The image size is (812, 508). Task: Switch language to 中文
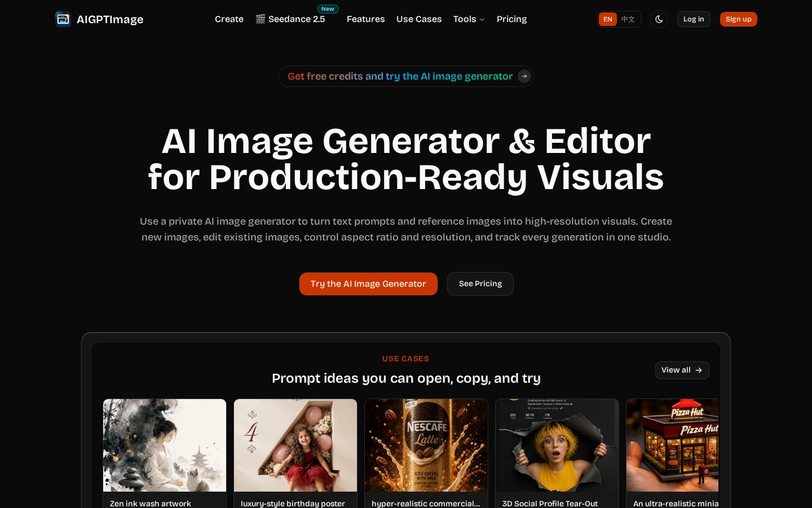[628, 19]
